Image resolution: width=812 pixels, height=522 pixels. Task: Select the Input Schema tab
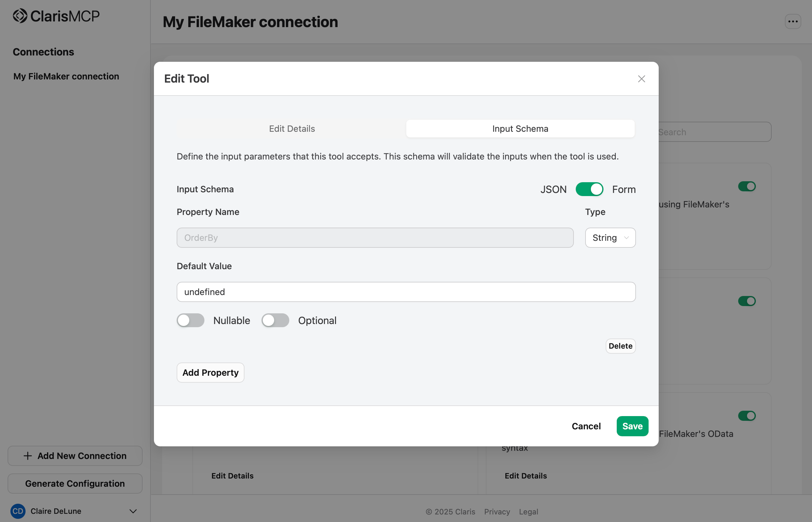point(520,129)
